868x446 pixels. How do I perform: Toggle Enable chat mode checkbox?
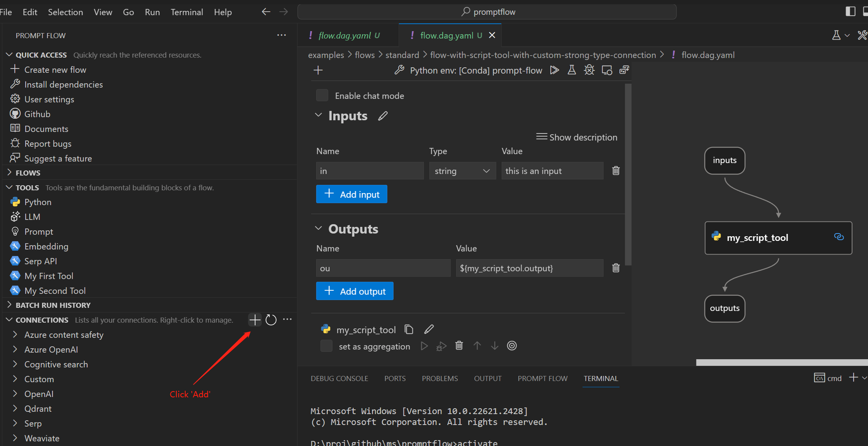point(321,95)
